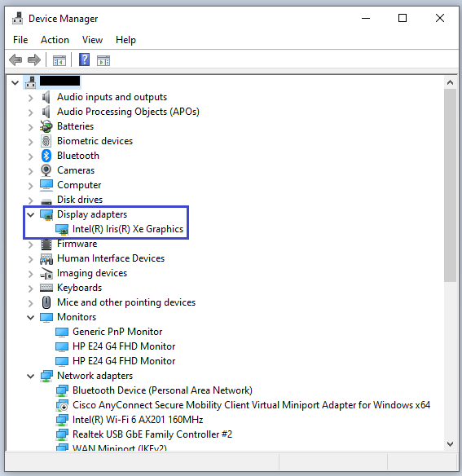462x476 pixels.
Task: Collapse the root computer node
Action: click(15, 82)
